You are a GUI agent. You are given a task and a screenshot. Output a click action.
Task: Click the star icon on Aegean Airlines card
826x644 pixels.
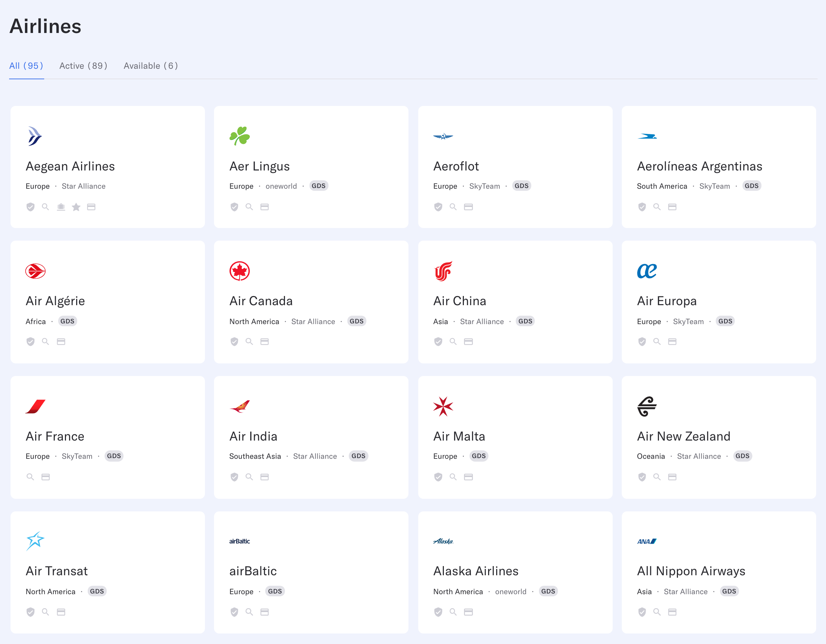[x=76, y=207]
